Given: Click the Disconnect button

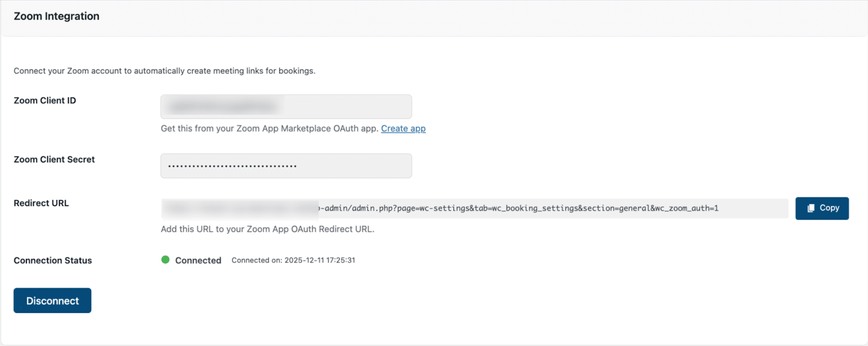Looking at the screenshot, I should [x=53, y=300].
